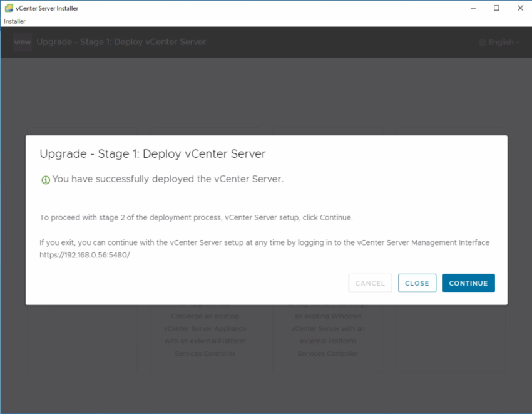
Task: Click CONTINUE to proceed to stage 2
Action: point(468,282)
